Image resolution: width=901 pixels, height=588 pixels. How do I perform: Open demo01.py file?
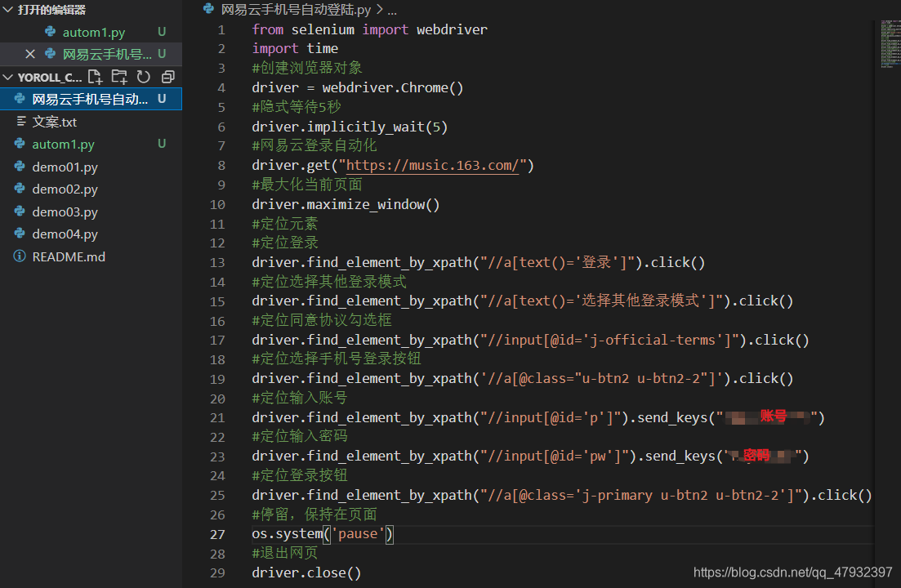click(x=65, y=167)
